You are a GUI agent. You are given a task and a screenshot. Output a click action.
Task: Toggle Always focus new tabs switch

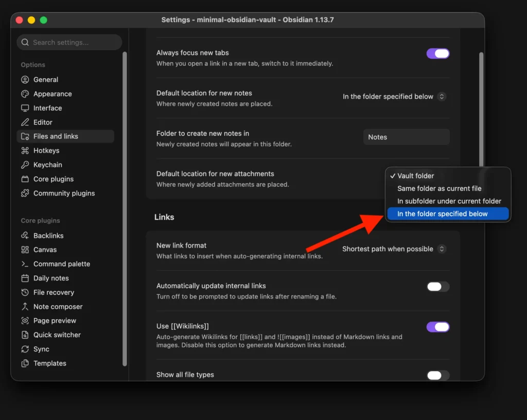click(x=438, y=54)
